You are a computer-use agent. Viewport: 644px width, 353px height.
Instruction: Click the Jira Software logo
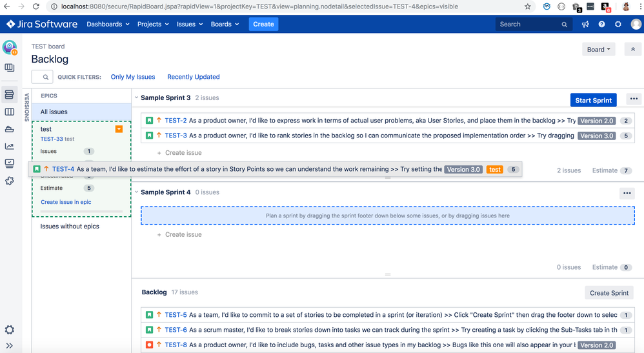pyautogui.click(x=42, y=25)
